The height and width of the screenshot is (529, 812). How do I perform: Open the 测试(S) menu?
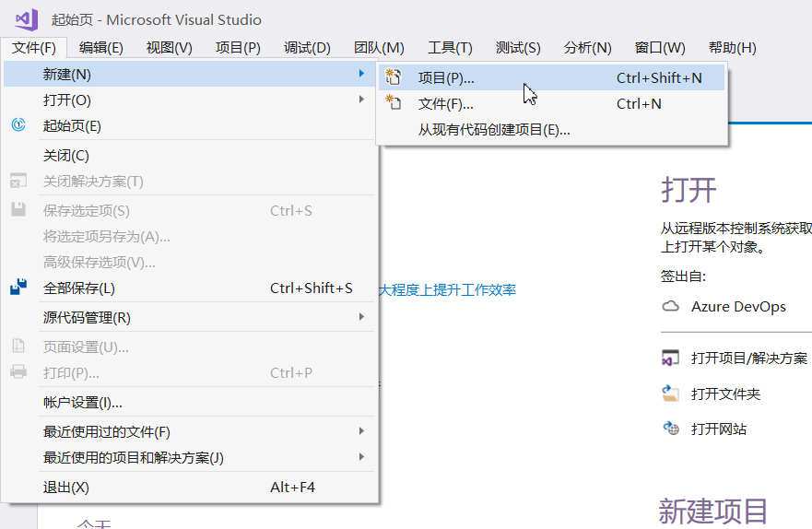[x=518, y=48]
